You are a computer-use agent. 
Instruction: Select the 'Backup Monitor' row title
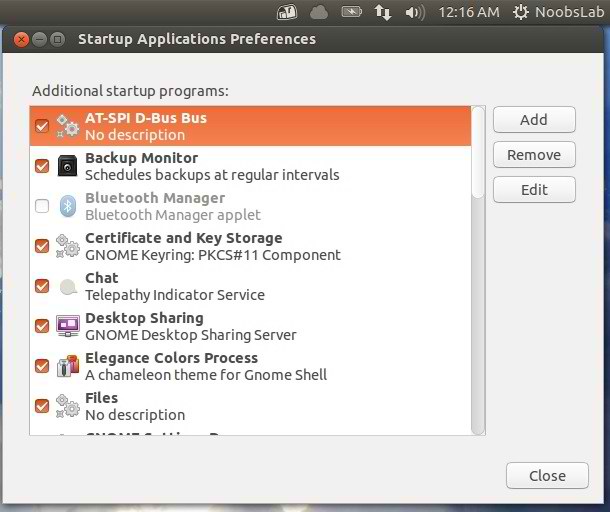coord(142,158)
